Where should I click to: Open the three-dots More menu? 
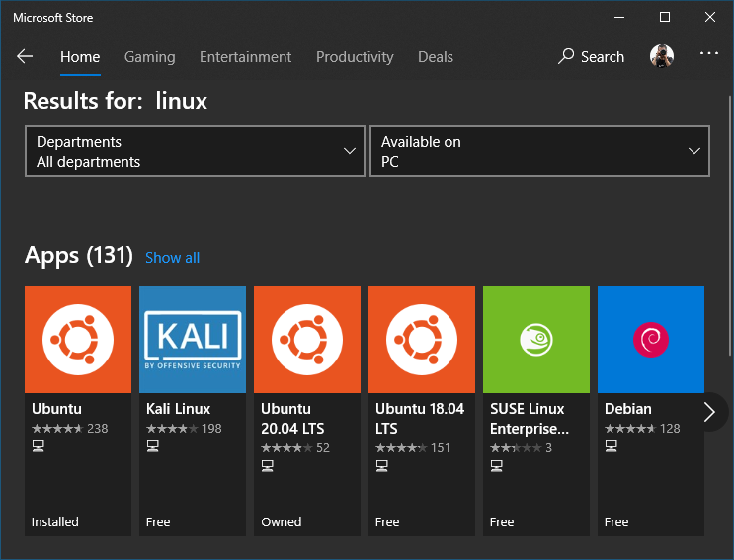click(x=708, y=53)
